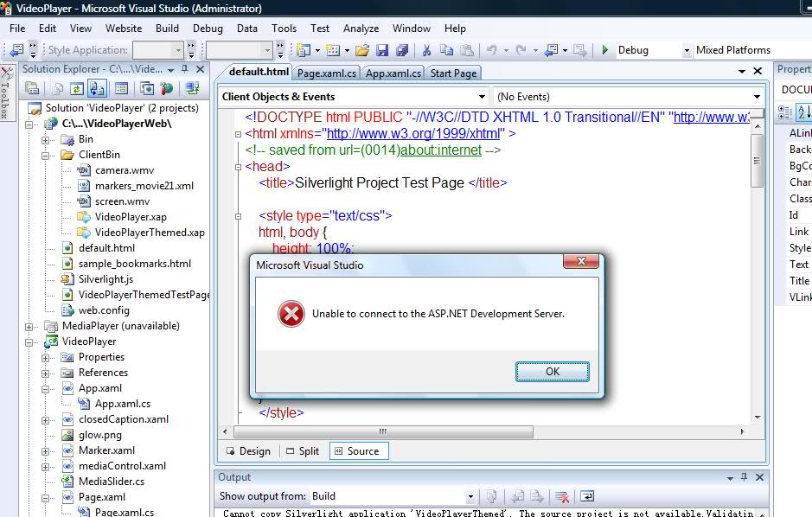This screenshot has height=517, width=812.
Task: Click the editor scroll-down arrow
Action: tap(758, 417)
